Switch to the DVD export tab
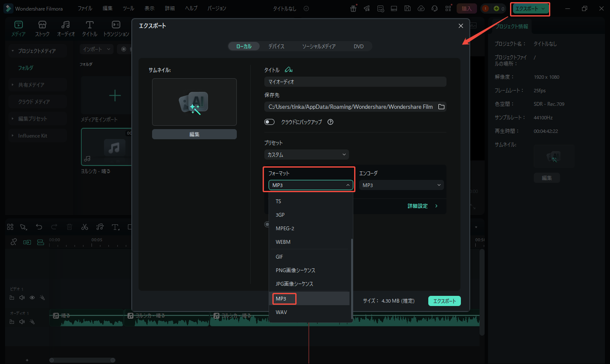 pos(359,46)
